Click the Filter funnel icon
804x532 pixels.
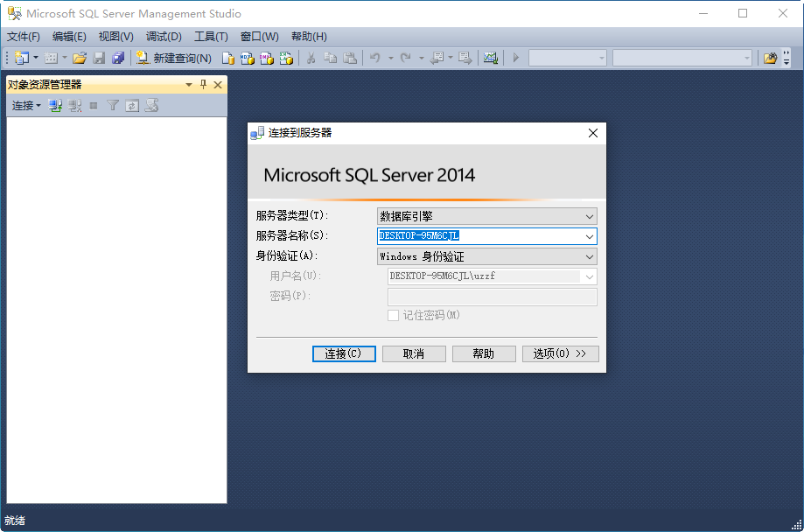pyautogui.click(x=113, y=106)
